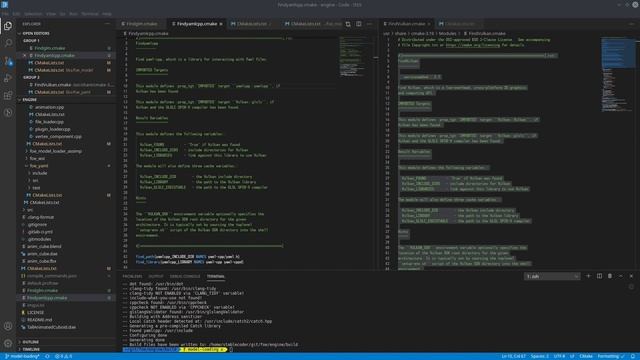Screen dimensions: 640x360
Task: Open the Accounts menu icon
Action: click(x=8, y=326)
